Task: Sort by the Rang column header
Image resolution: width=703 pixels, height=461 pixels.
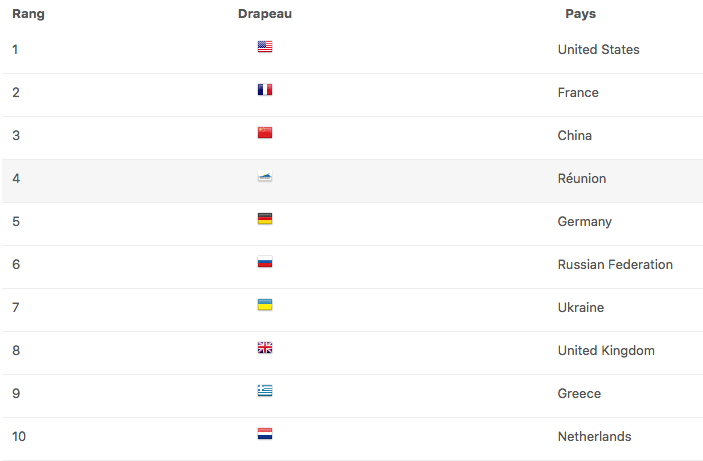Action: click(x=28, y=14)
